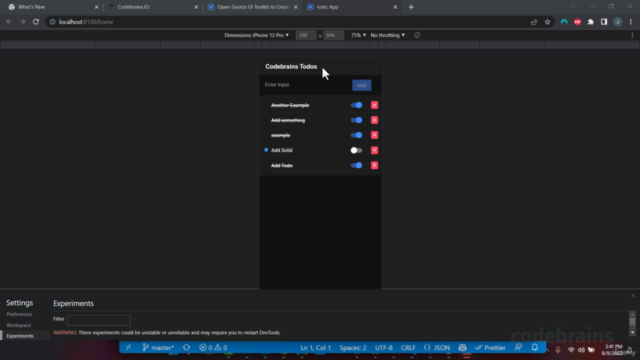Screen dimensions: 640x360
Task: Reload the current page
Action: [x=36, y=22]
